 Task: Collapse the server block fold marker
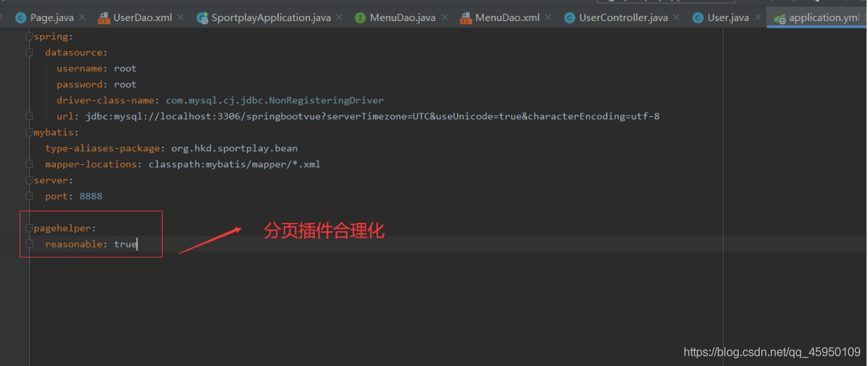[x=29, y=180]
